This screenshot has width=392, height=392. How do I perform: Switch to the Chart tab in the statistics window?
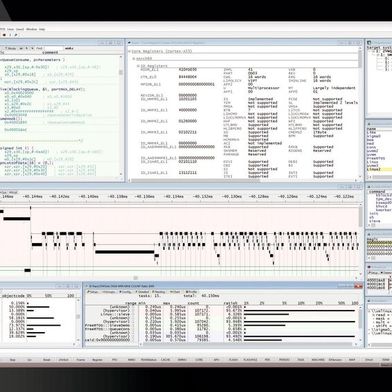point(175,292)
